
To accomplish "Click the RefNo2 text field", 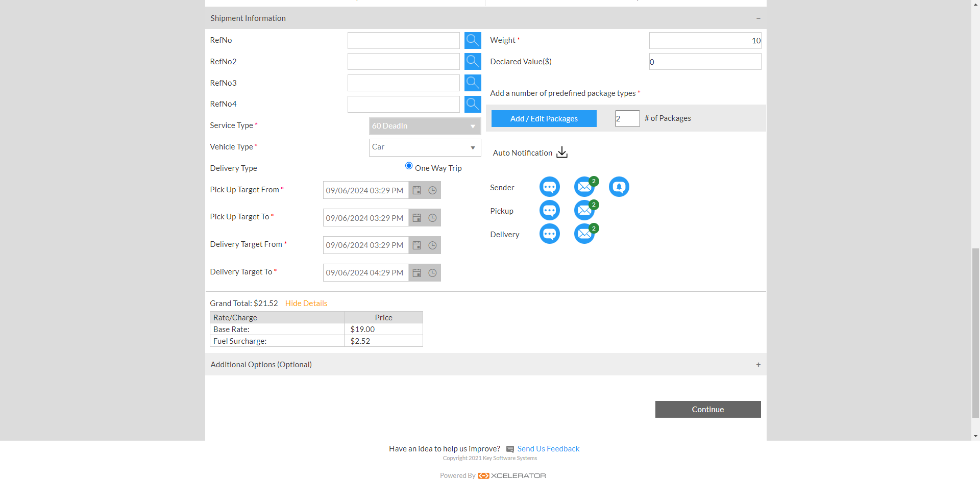I will 404,62.
